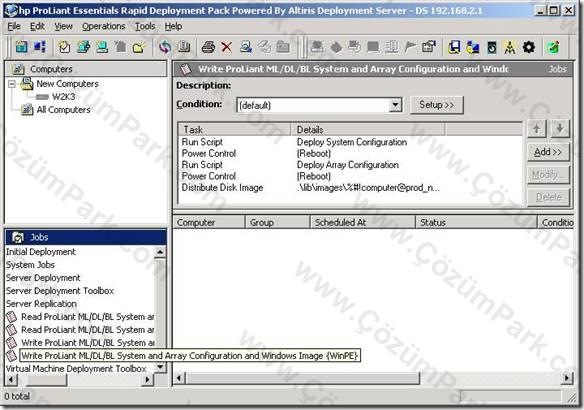The image size is (584, 410).
Task: Select System Jobs folder
Action: pos(30,265)
